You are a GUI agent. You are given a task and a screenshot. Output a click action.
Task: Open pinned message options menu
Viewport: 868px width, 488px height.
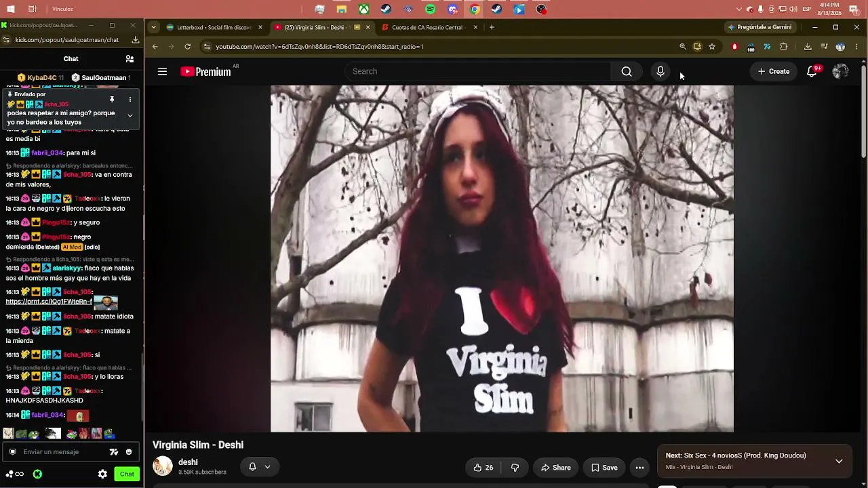pos(130,100)
